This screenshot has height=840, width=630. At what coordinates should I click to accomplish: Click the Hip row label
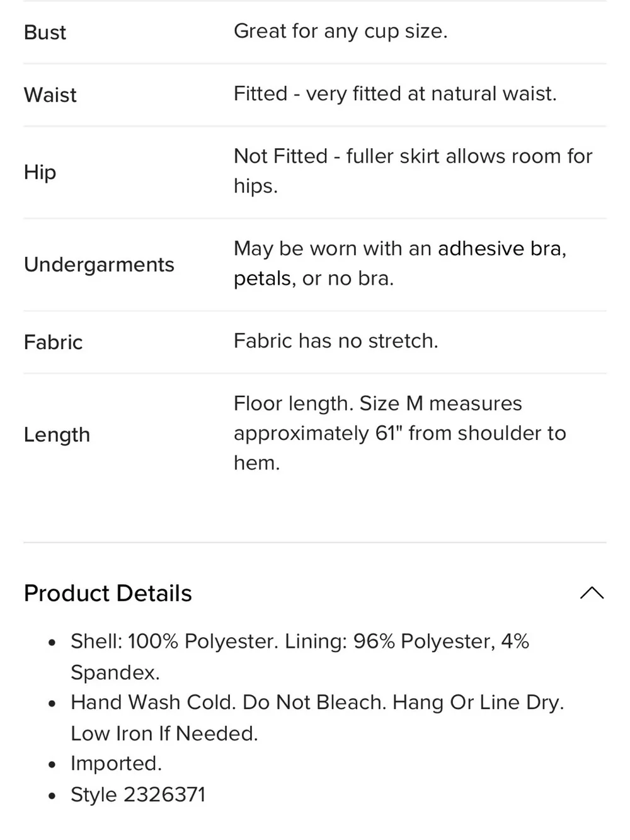click(x=40, y=172)
